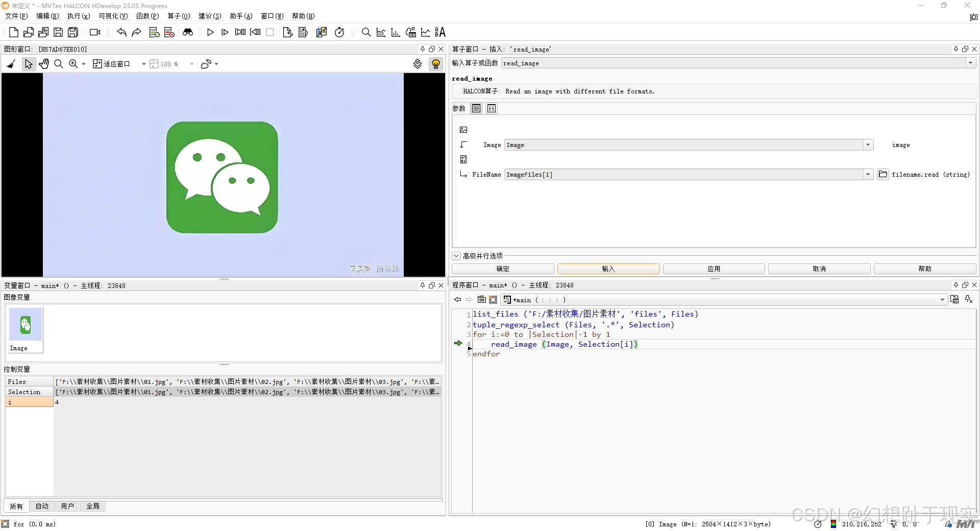
Task: Select the Image thumbnail in the variable window
Action: click(26, 329)
